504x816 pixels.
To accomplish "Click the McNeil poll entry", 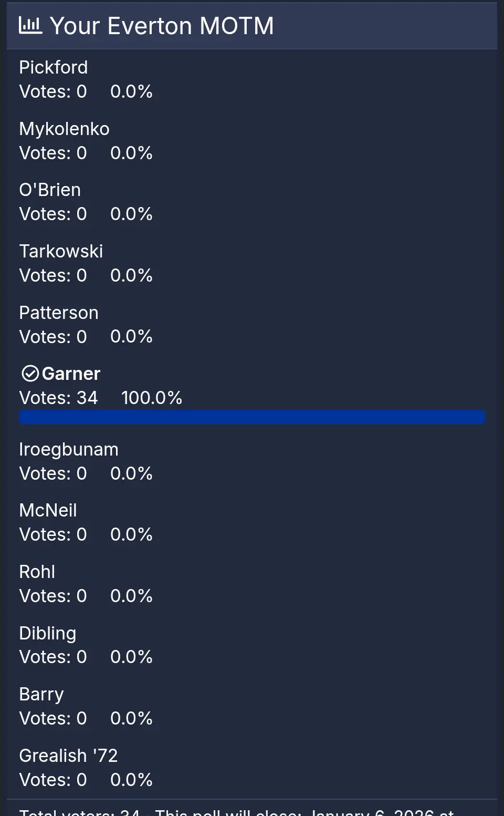I will pos(48,511).
